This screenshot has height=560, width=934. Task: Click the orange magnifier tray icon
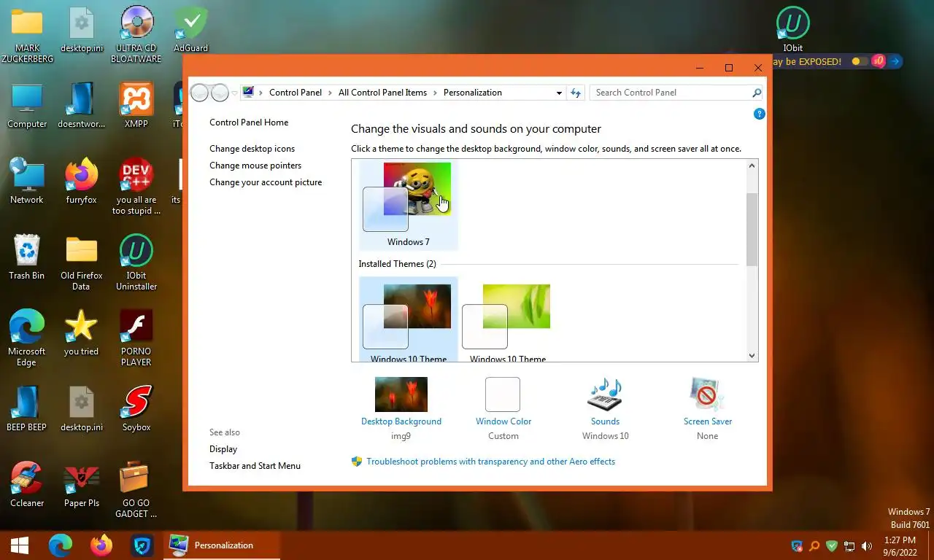click(814, 545)
